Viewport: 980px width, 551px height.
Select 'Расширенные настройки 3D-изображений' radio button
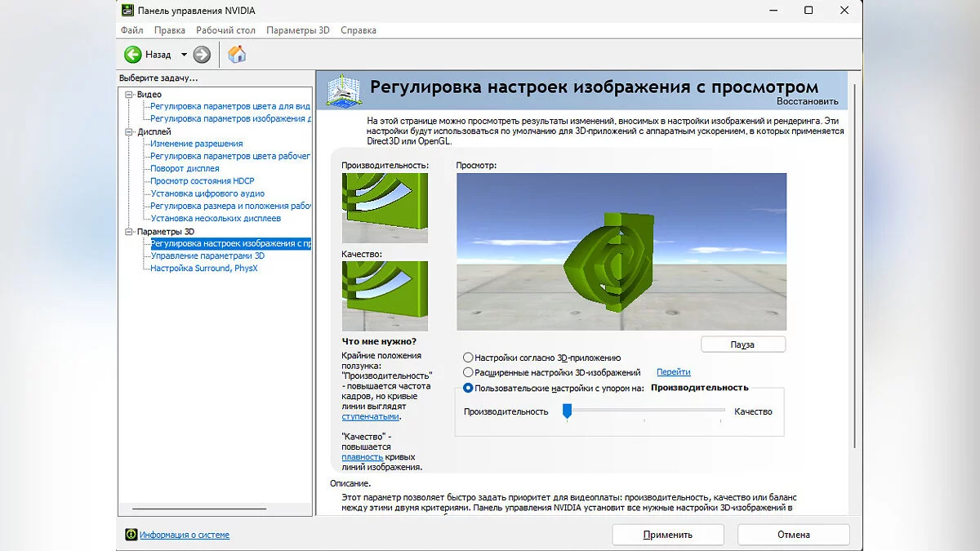coord(468,372)
